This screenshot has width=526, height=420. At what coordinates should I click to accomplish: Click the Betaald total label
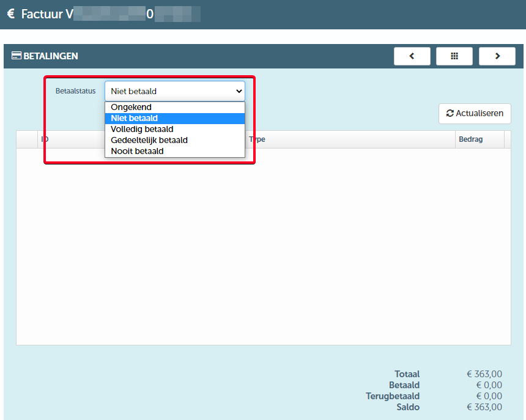click(x=404, y=385)
